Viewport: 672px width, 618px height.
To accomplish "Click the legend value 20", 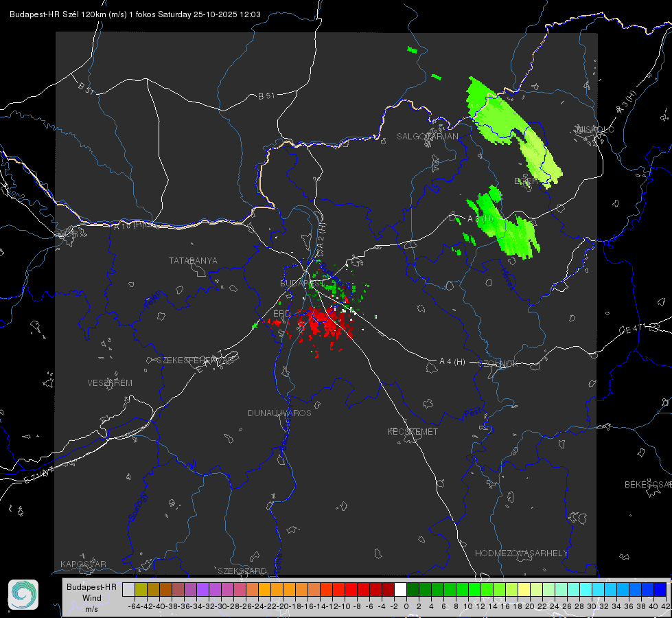I will coord(530,606).
